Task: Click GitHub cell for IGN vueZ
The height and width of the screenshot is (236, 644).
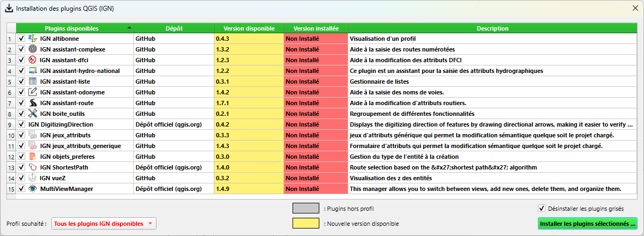Action: pyautogui.click(x=174, y=178)
